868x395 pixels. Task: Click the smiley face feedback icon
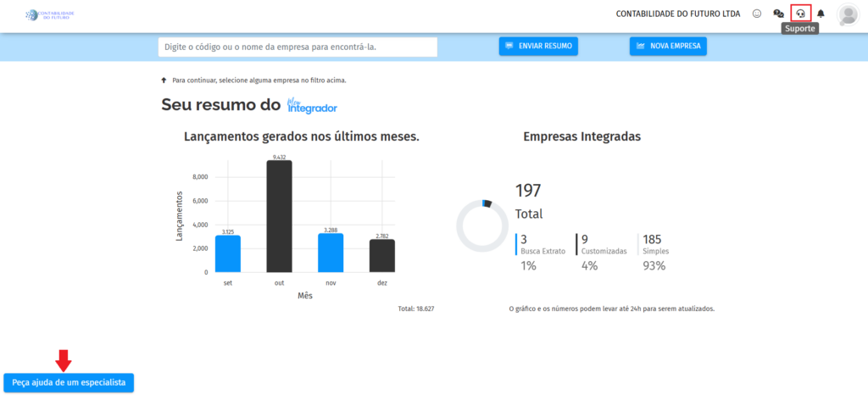[x=757, y=14]
